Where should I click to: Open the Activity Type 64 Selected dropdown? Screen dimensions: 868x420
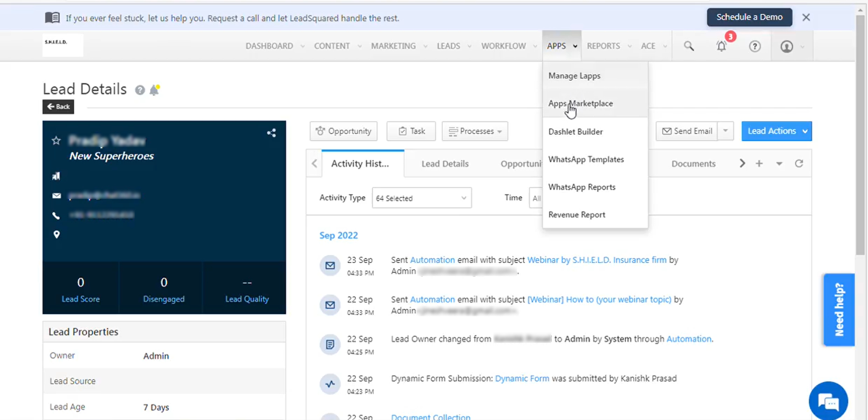tap(421, 198)
